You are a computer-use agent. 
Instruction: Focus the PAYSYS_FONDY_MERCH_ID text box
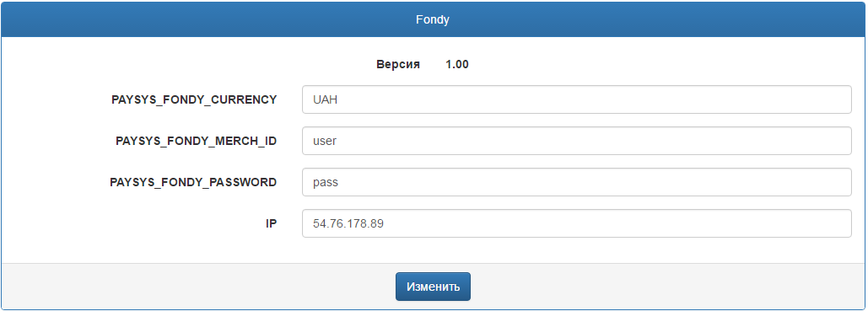click(576, 141)
